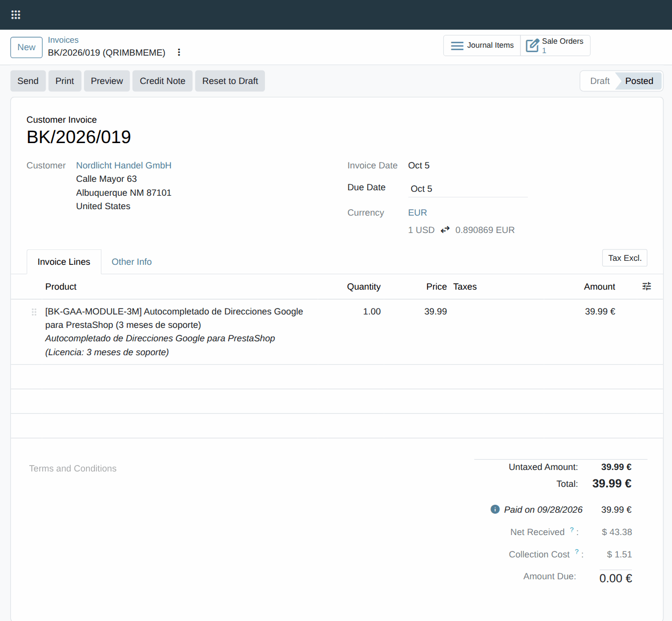Image resolution: width=672 pixels, height=621 pixels.
Task: Show the Net Received help tooltip
Action: click(x=572, y=530)
